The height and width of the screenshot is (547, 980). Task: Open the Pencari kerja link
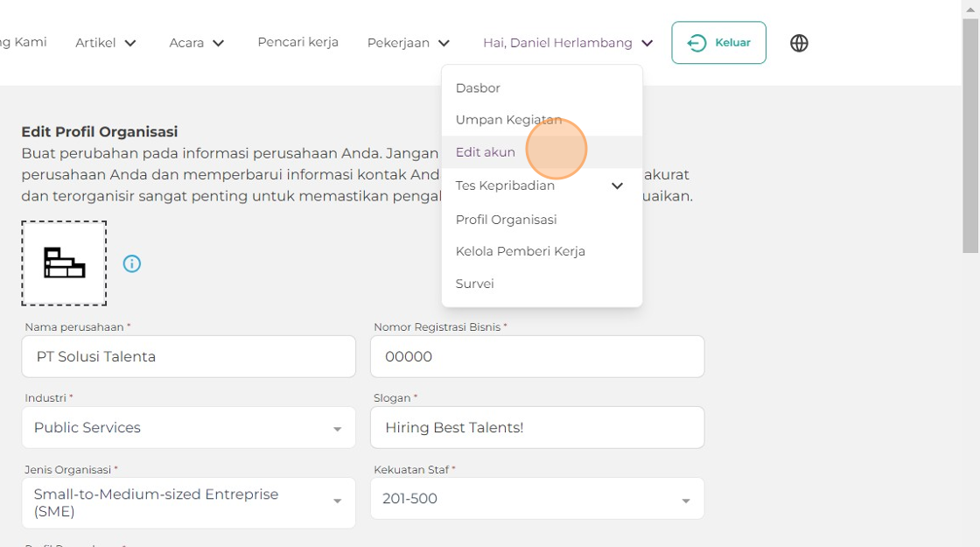(297, 42)
